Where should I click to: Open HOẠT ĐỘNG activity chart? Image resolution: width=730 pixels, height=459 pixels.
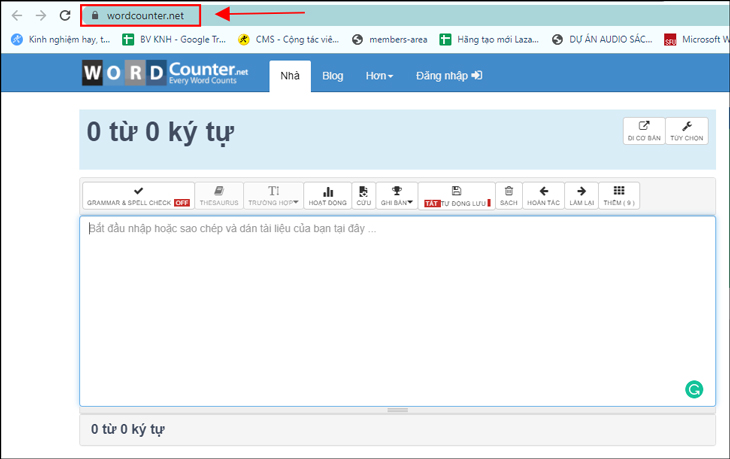pyautogui.click(x=328, y=196)
